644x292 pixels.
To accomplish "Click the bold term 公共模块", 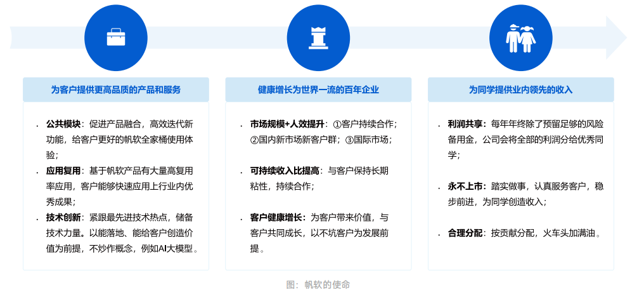I will point(63,124).
